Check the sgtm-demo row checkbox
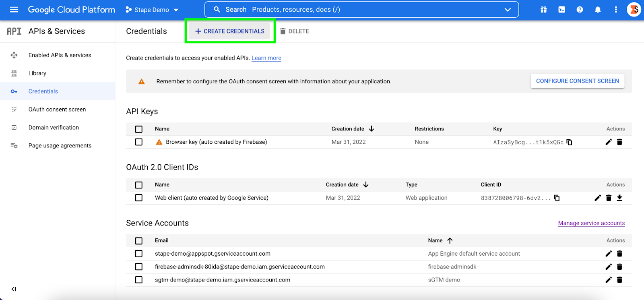Screen dimensions: 644x300 pos(139,280)
